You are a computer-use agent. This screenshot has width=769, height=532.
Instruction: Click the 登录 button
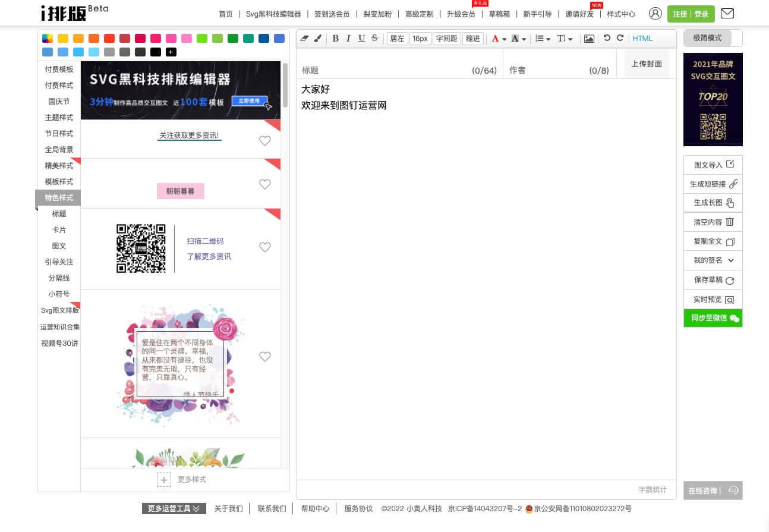(702, 14)
